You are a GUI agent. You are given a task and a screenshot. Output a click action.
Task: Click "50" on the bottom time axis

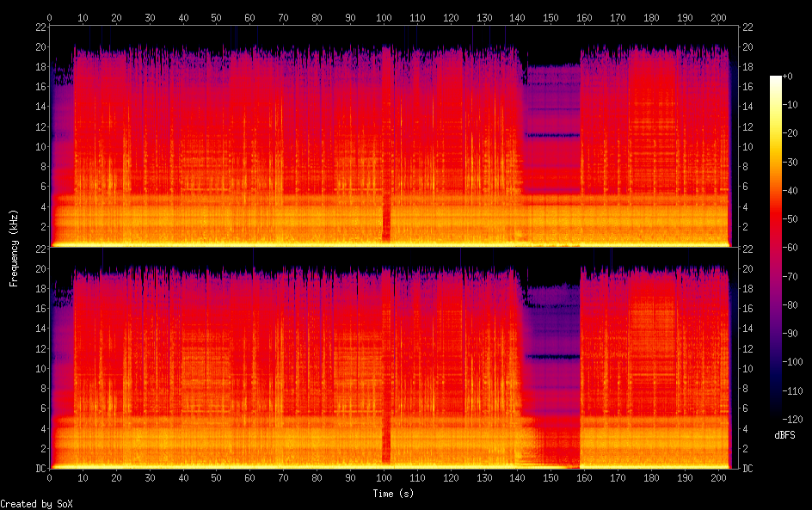click(217, 478)
